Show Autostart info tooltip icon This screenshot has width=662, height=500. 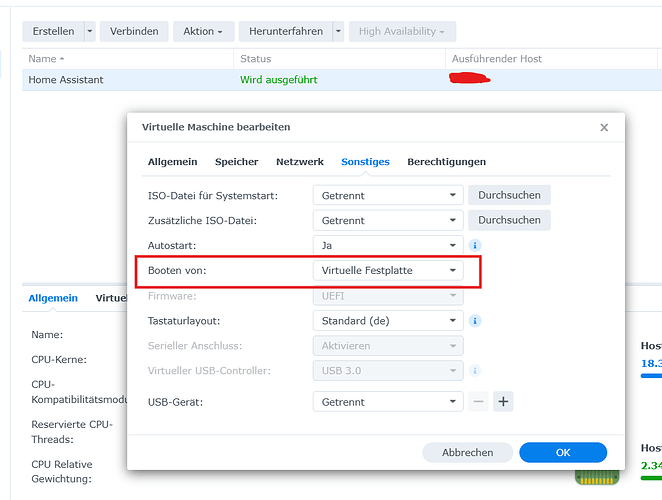[x=475, y=245]
